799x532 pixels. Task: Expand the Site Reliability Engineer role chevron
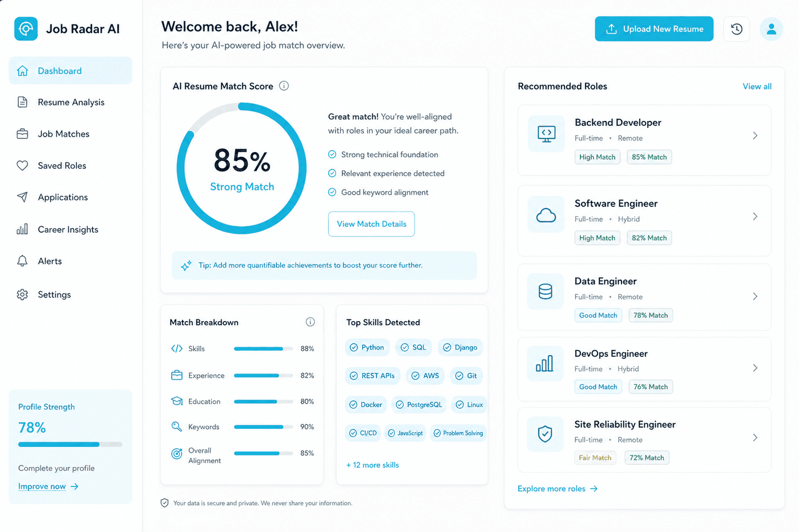pos(755,437)
